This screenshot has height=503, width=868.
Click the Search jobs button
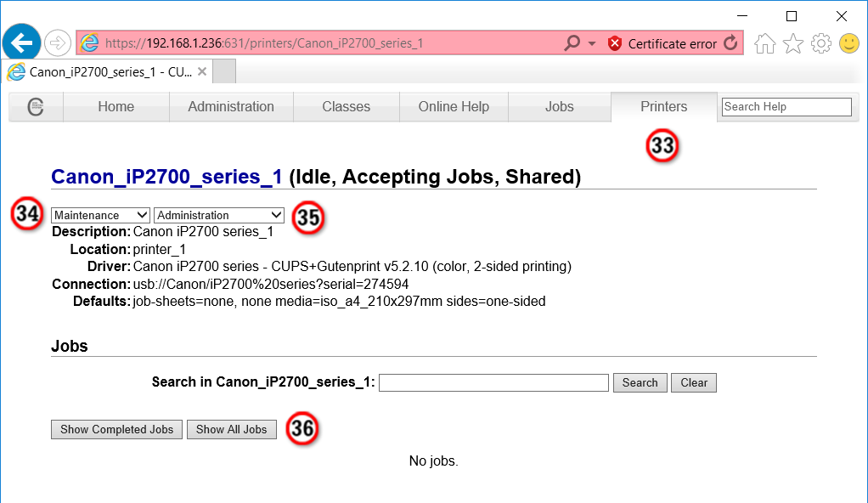[x=640, y=383]
